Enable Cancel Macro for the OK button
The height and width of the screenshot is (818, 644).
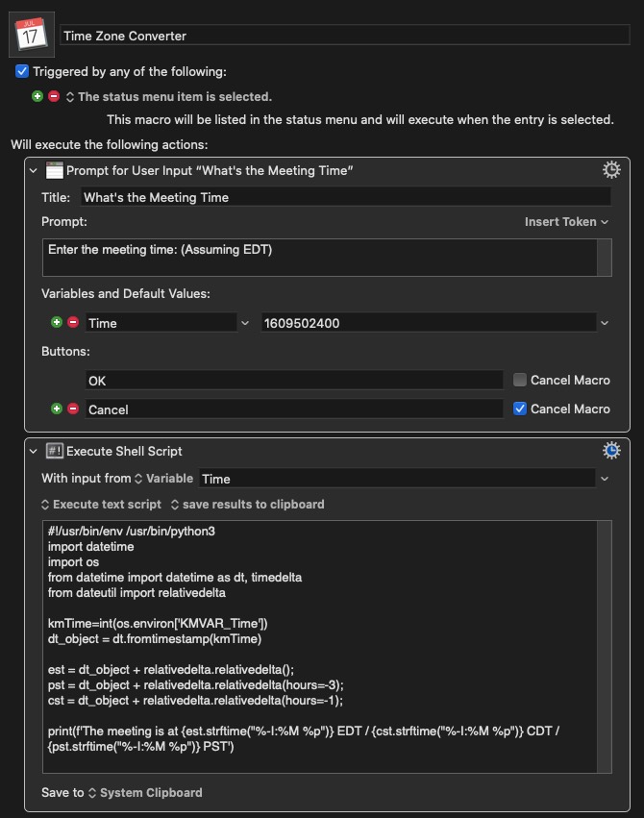click(519, 380)
